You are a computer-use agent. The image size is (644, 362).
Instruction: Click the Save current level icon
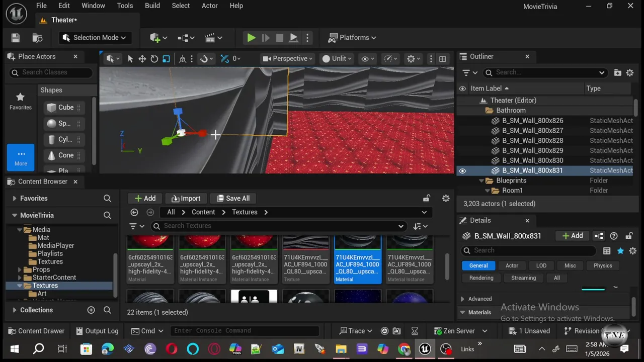16,38
